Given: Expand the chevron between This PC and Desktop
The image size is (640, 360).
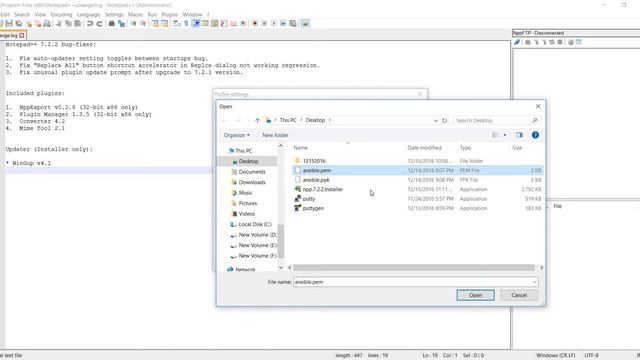Looking at the screenshot, I should point(302,120).
